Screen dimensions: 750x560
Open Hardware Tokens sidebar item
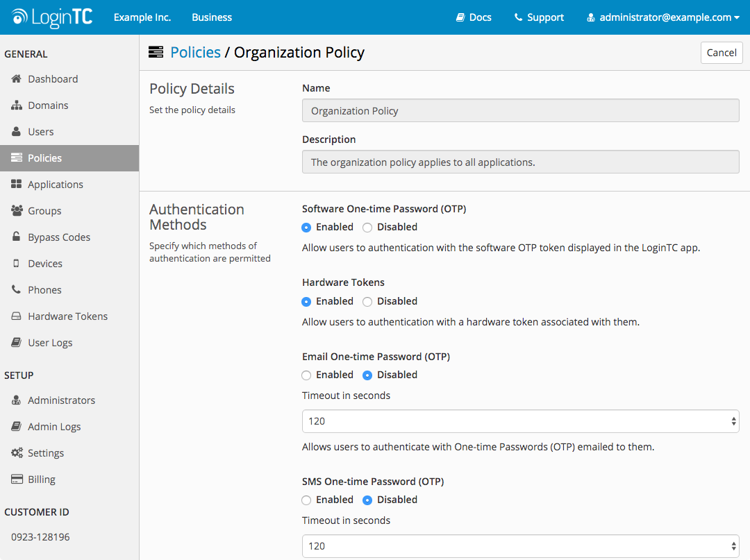(69, 316)
